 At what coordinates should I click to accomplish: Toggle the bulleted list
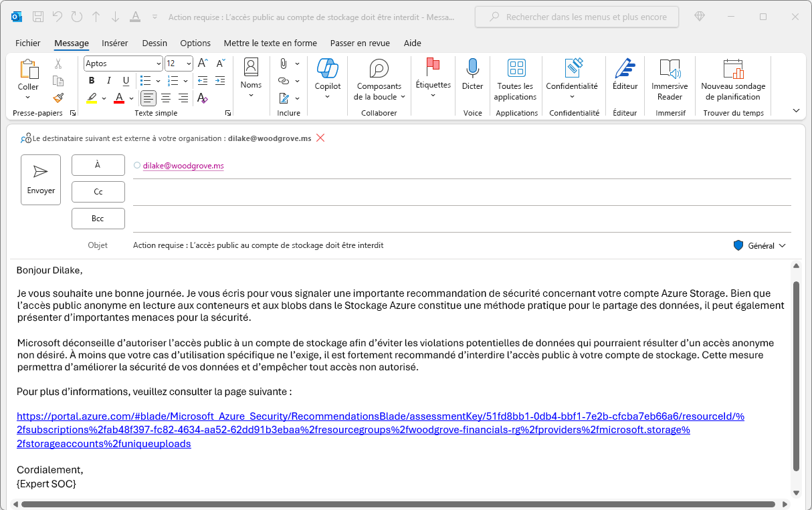click(x=145, y=81)
